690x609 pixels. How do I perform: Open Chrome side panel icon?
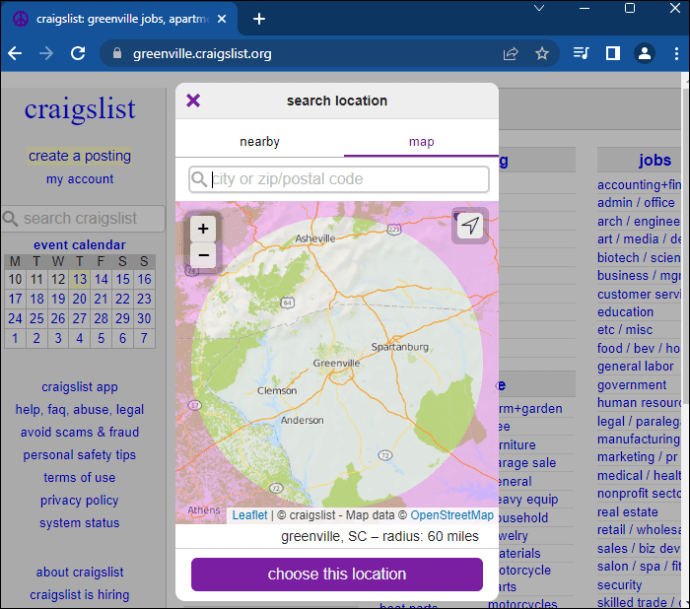pos(613,54)
